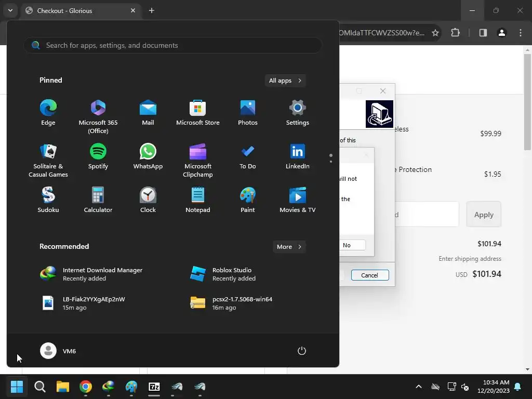Show All apps list
The width and height of the screenshot is (532, 399).
(x=285, y=81)
